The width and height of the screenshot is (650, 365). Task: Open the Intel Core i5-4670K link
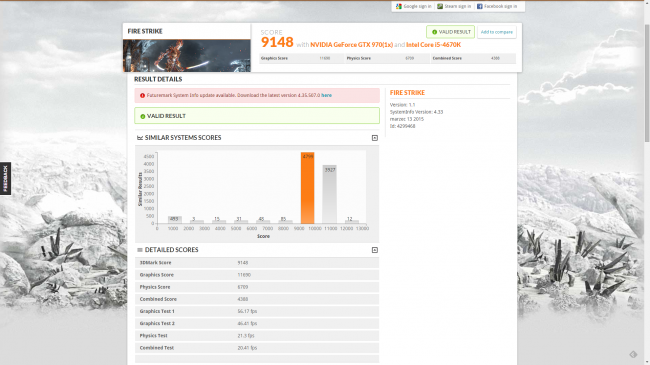coord(433,45)
